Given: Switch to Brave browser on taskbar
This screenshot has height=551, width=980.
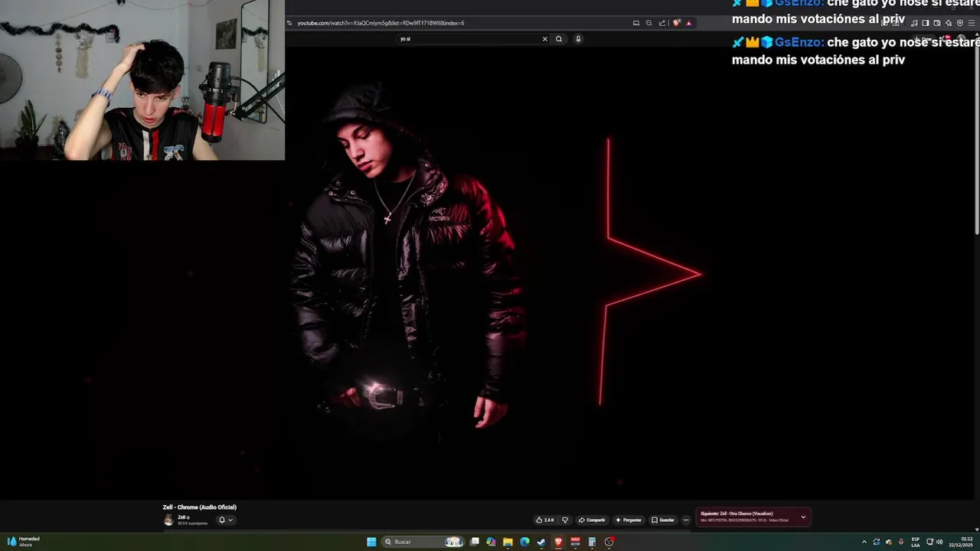Looking at the screenshot, I should coord(558,542).
